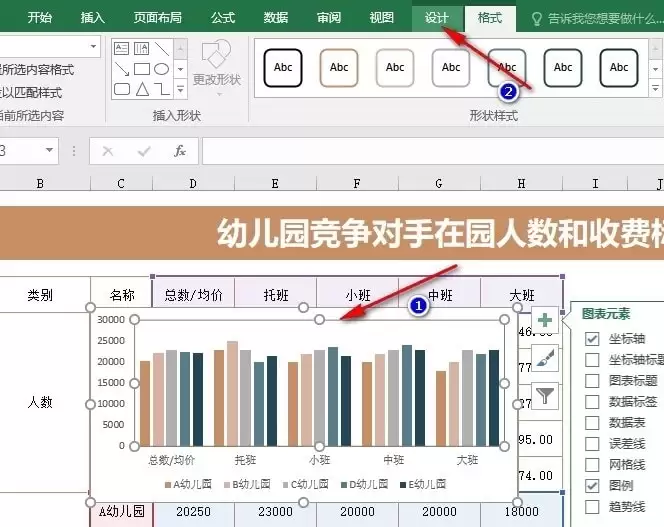Click into the formula bar input
Image resolution: width=664 pixels, height=527 pixels.
click(x=433, y=151)
